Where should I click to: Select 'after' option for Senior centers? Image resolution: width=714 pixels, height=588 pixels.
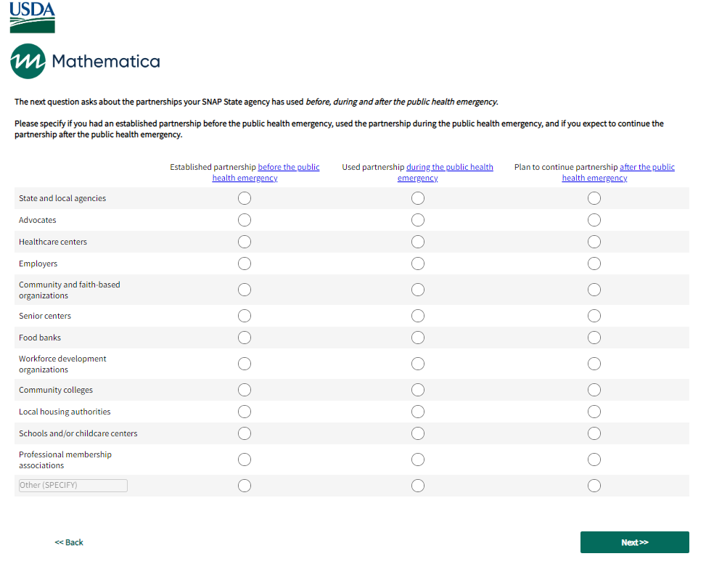point(594,316)
